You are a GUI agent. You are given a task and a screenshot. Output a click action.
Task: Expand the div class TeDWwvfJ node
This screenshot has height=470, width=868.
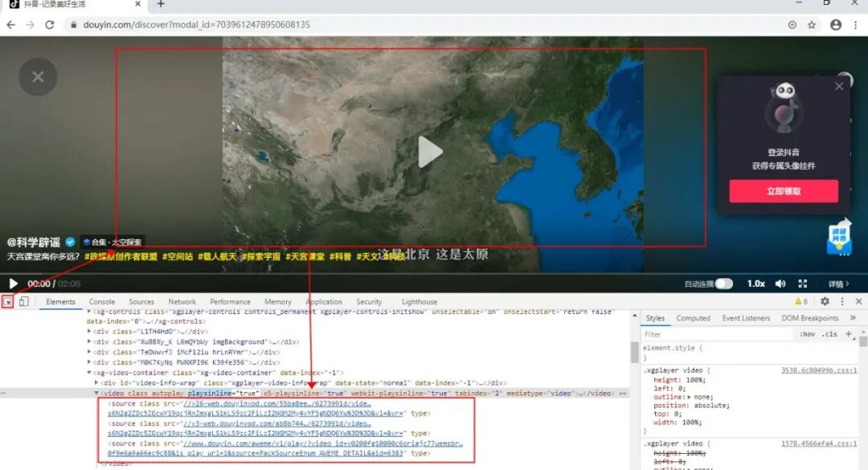(89, 352)
